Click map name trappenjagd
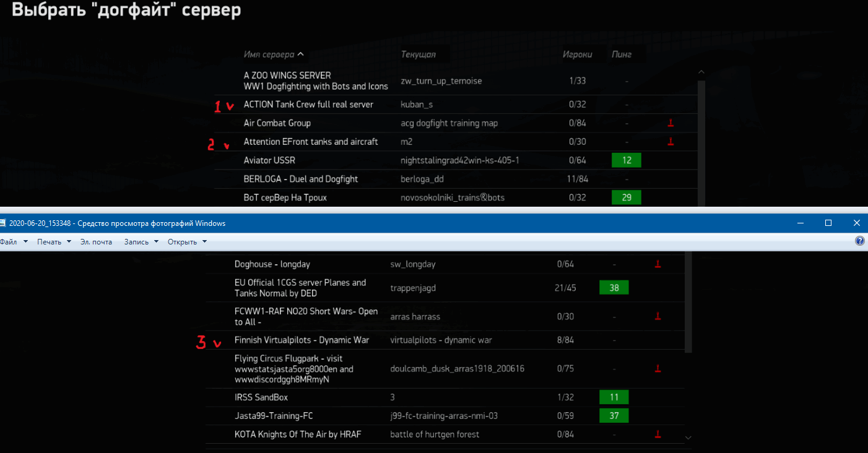 (414, 288)
